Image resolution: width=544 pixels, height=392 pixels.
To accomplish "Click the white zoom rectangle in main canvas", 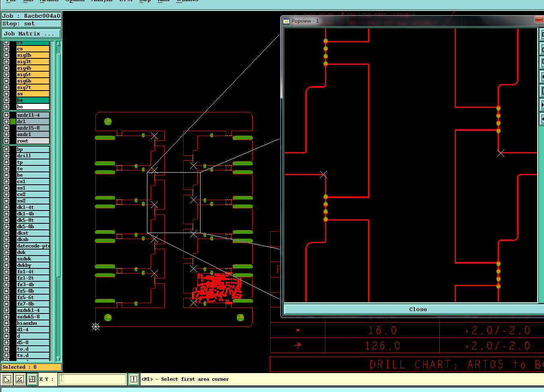I will [x=174, y=202].
